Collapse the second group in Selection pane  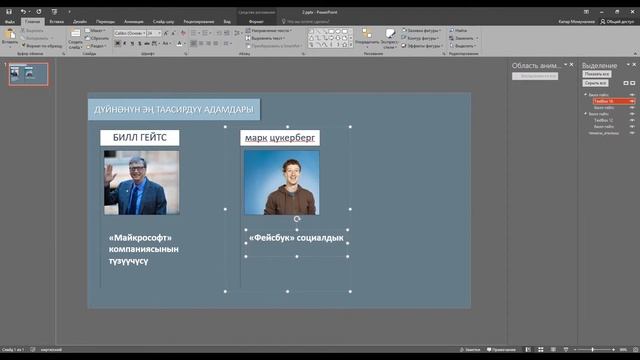coord(585,114)
